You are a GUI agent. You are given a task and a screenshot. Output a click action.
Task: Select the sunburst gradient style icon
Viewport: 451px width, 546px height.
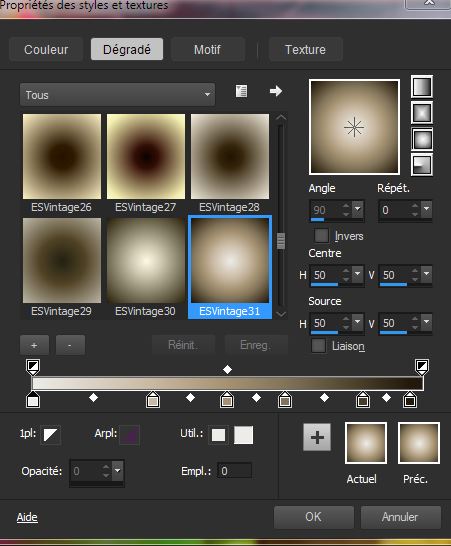(422, 139)
